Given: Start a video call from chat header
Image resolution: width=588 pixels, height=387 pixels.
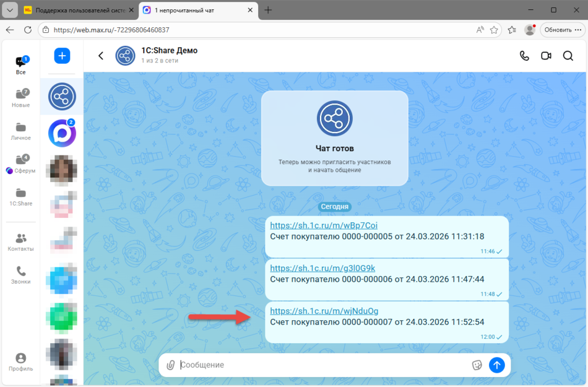Looking at the screenshot, I should [x=546, y=56].
